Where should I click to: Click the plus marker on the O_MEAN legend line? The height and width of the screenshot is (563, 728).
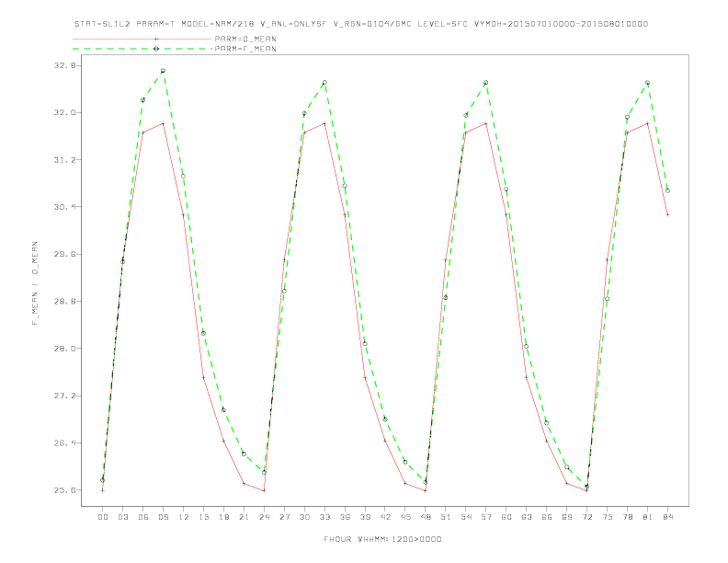click(x=156, y=39)
